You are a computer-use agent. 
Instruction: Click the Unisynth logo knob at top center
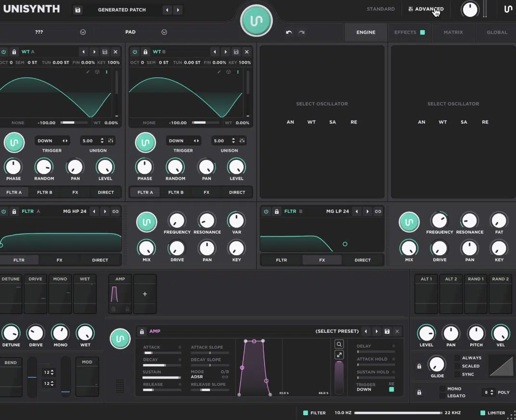click(256, 20)
